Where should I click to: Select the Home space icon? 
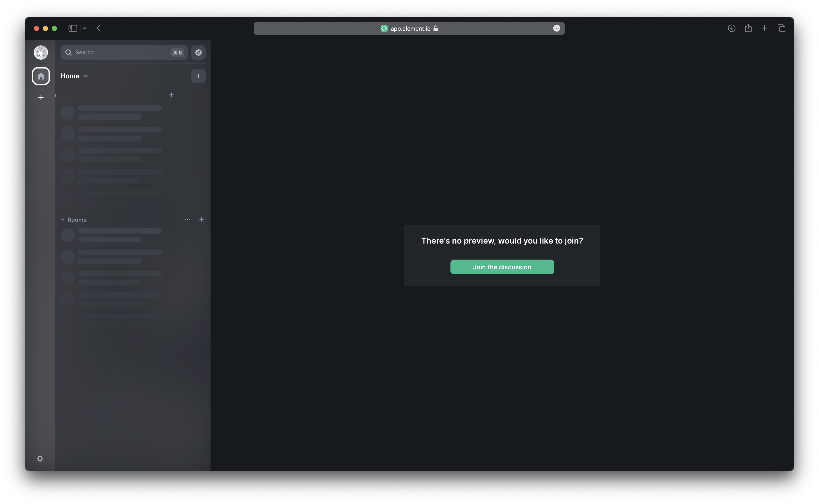[x=41, y=76]
